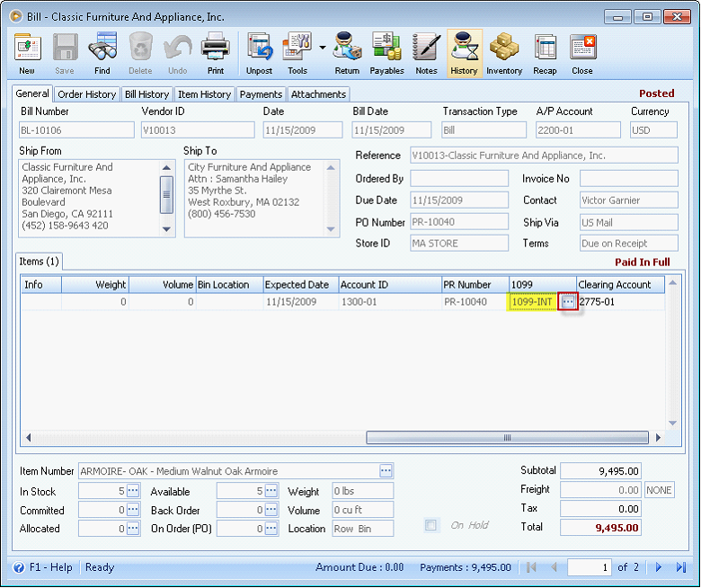Screen dimensions: 701x588
Task: Open the 1099-INT lookup ellipsis button
Action: 568,302
